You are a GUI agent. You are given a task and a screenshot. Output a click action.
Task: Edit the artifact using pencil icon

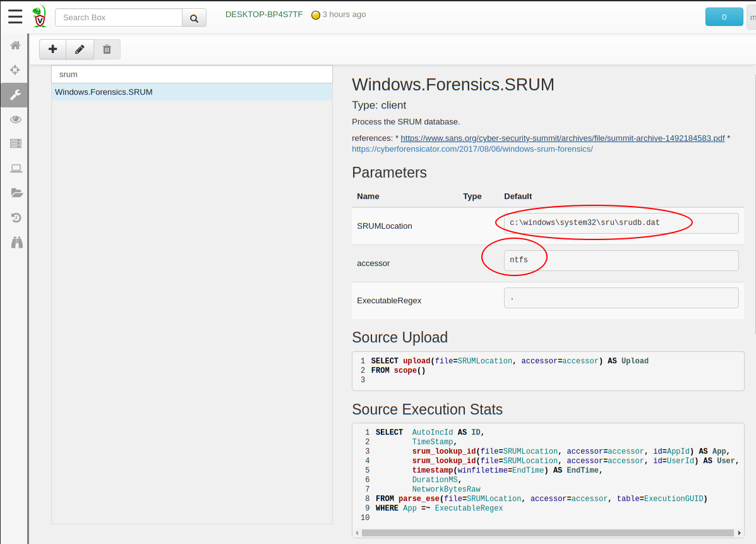click(x=80, y=49)
